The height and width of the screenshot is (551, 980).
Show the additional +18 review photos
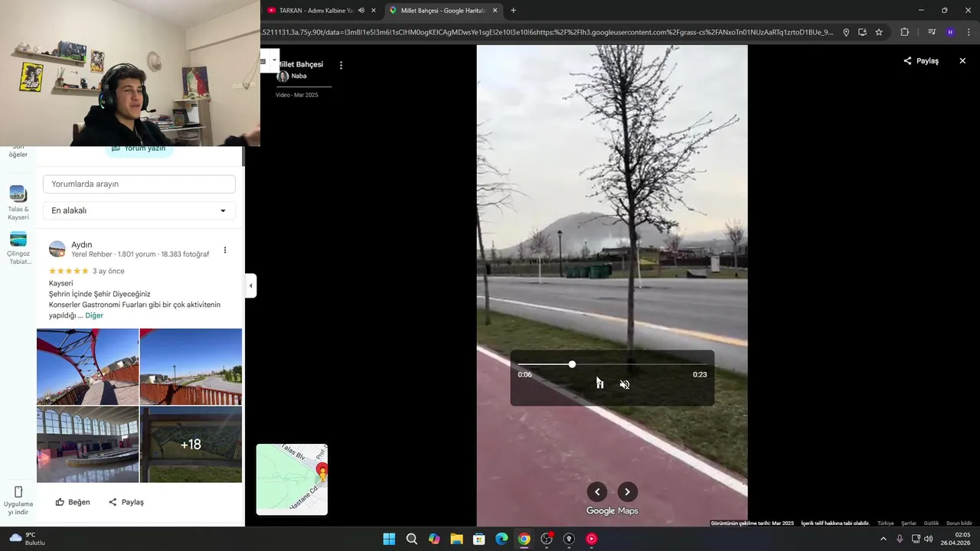(x=191, y=445)
